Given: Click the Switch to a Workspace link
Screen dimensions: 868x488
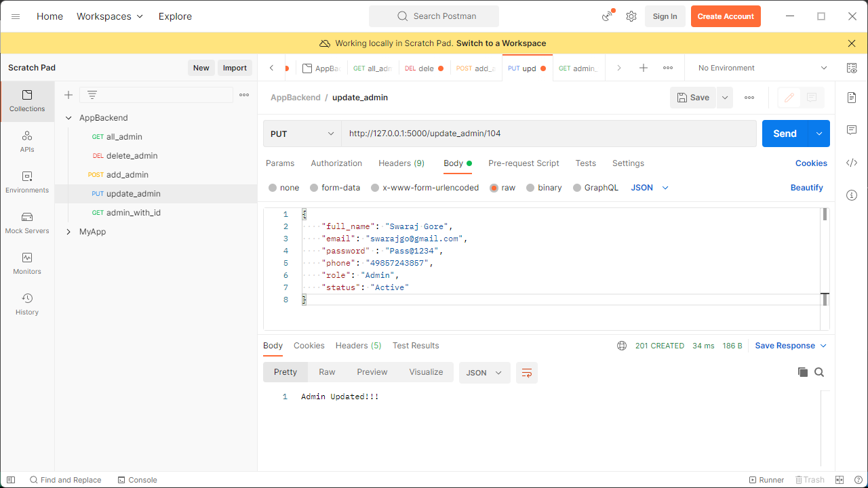Looking at the screenshot, I should (x=501, y=43).
